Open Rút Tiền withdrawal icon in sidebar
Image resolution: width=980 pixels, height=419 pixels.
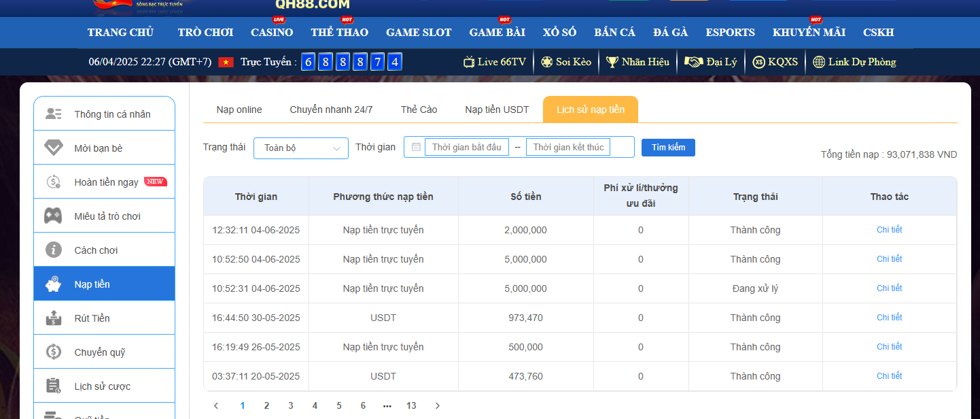54,318
